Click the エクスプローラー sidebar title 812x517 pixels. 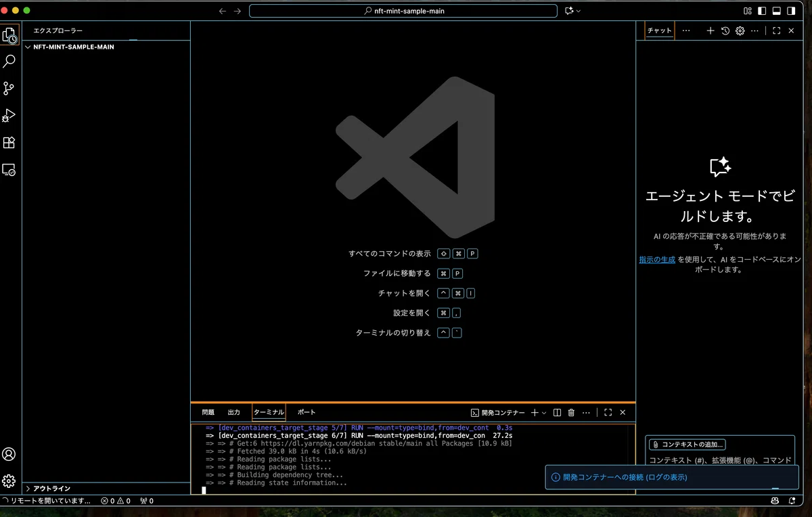58,31
